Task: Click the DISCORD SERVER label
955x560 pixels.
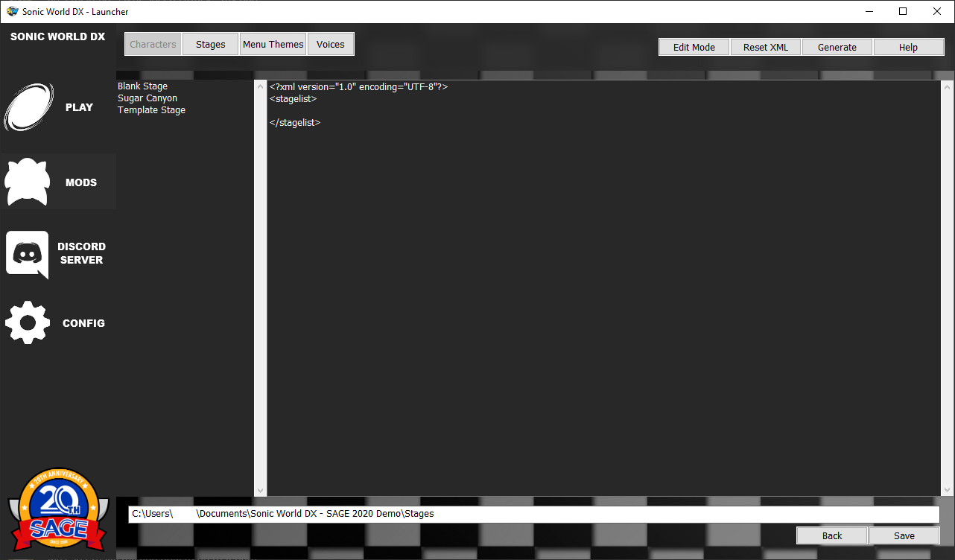Action: pyautogui.click(x=82, y=253)
